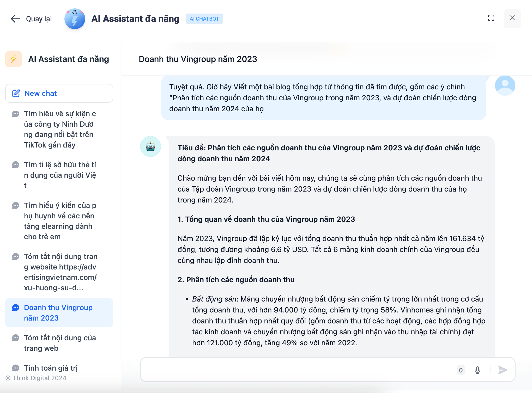Screen dimensions: 532x393
Task: Click the robot bot avatar
Action: pyautogui.click(x=150, y=146)
